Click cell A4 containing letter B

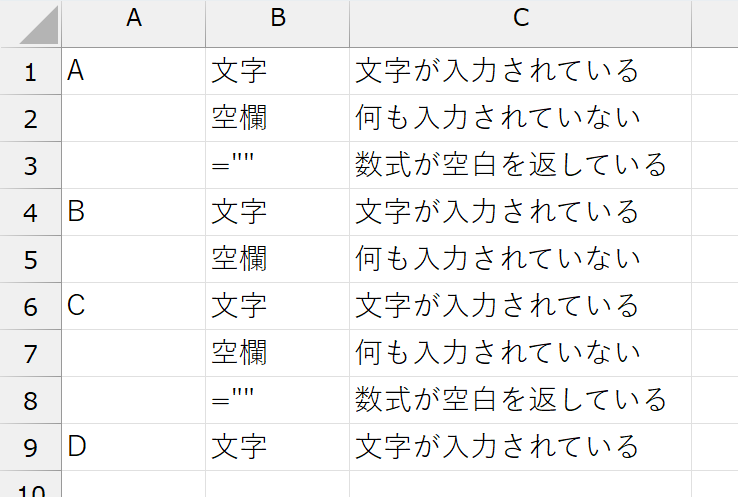(x=133, y=213)
